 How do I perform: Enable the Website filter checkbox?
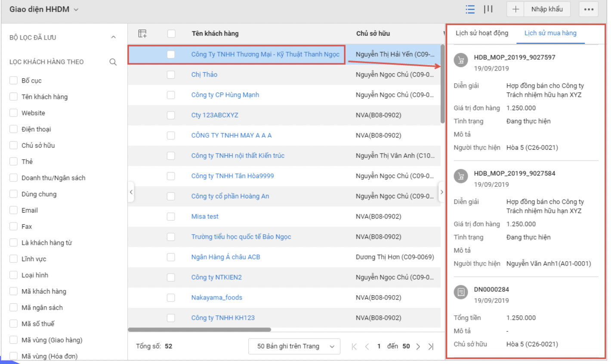click(x=14, y=113)
